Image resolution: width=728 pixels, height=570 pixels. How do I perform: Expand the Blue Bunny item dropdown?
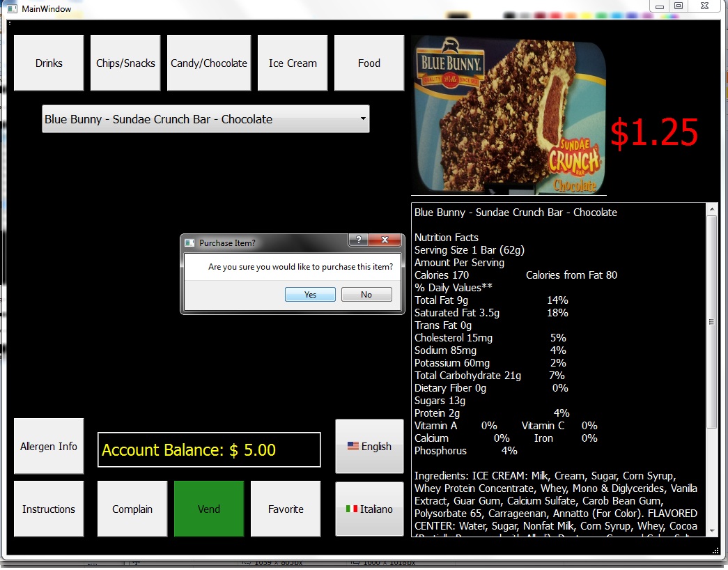pos(206,119)
